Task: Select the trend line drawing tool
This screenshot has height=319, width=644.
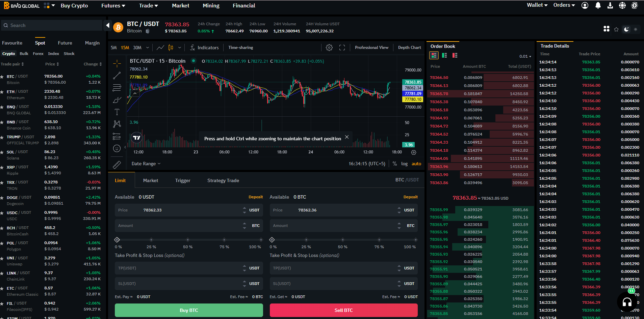Action: point(117,76)
